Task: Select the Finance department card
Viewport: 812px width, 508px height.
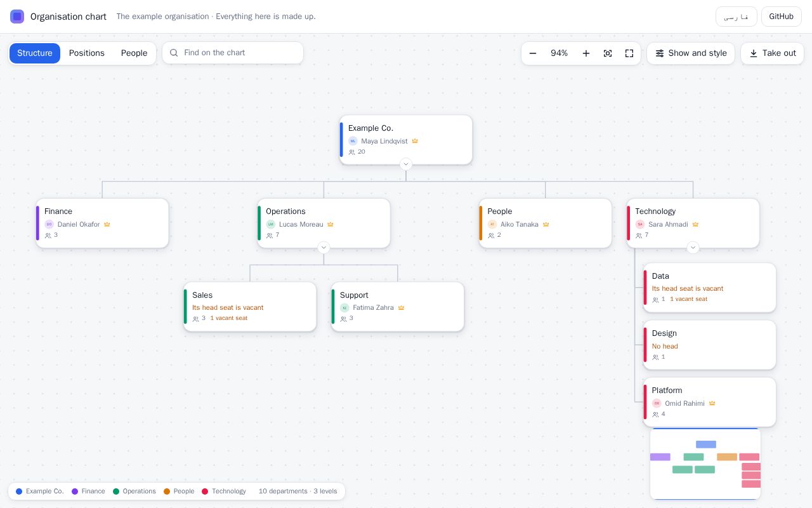Action: [x=102, y=223]
